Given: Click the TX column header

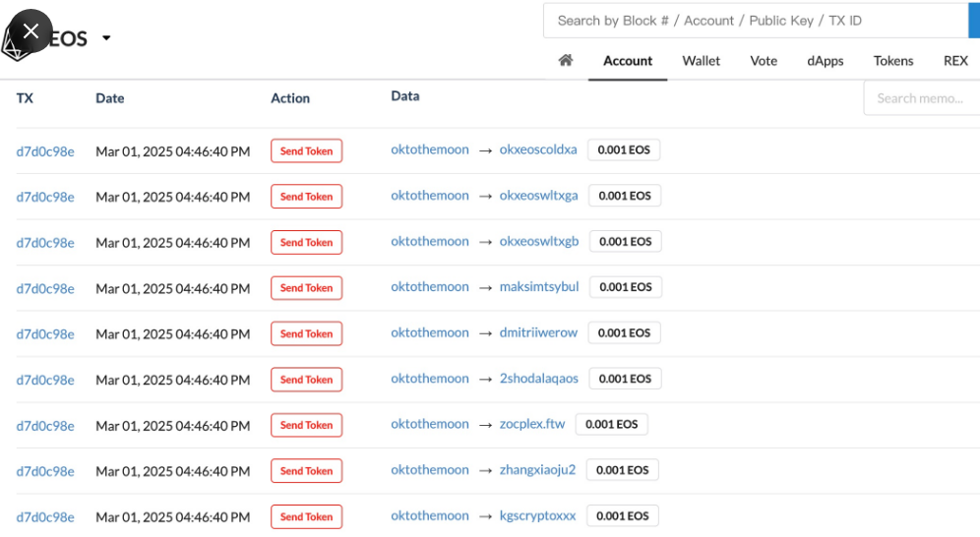Looking at the screenshot, I should pyautogui.click(x=25, y=98).
